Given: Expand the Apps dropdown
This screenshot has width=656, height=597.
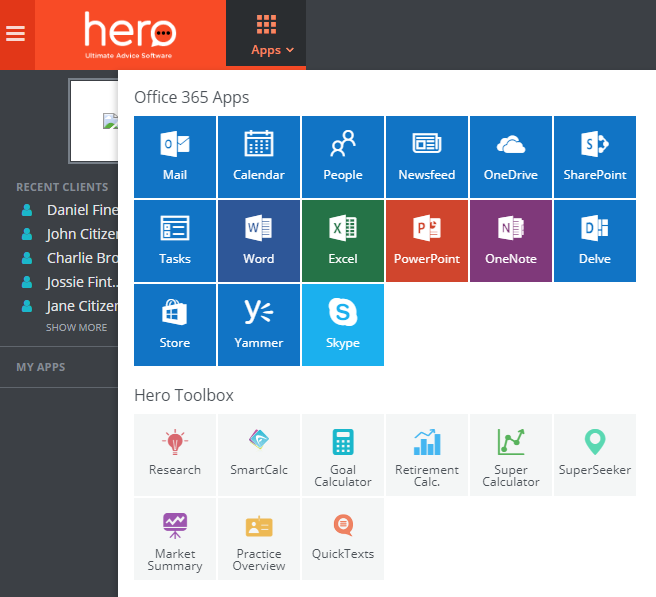Looking at the screenshot, I should [266, 34].
